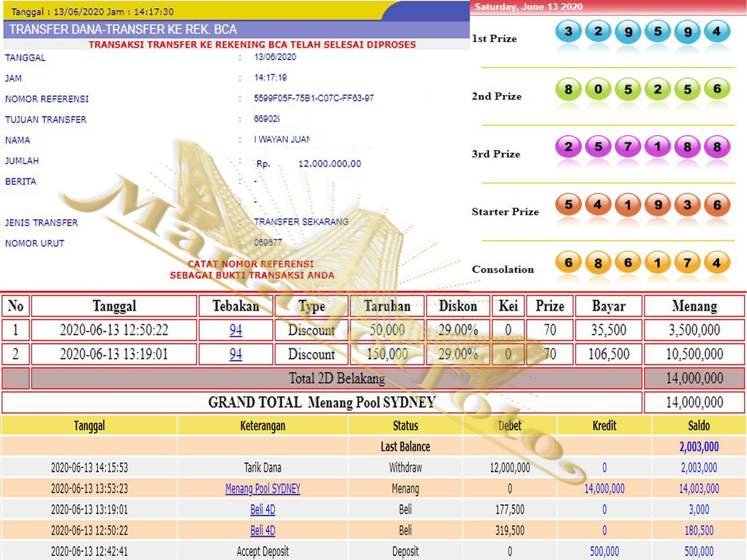This screenshot has width=747, height=560.
Task: Click the Total 2D Belakang row label
Action: pos(337,378)
